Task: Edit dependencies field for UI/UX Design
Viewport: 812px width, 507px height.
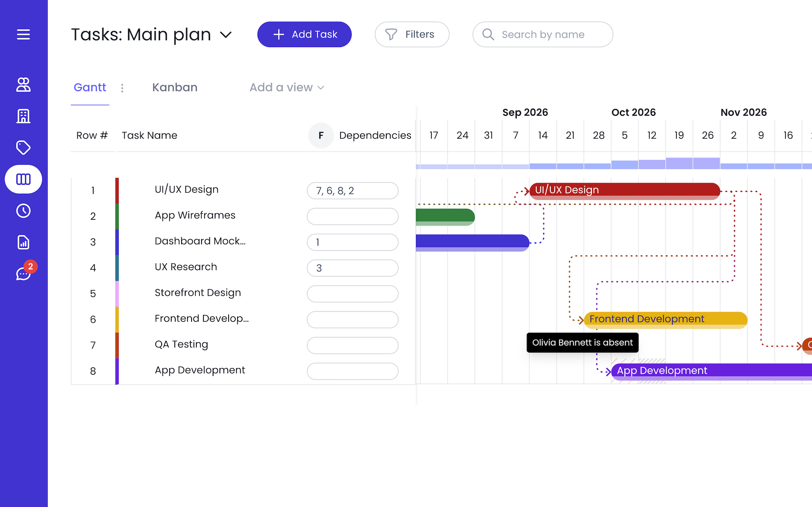Action: coord(352,191)
